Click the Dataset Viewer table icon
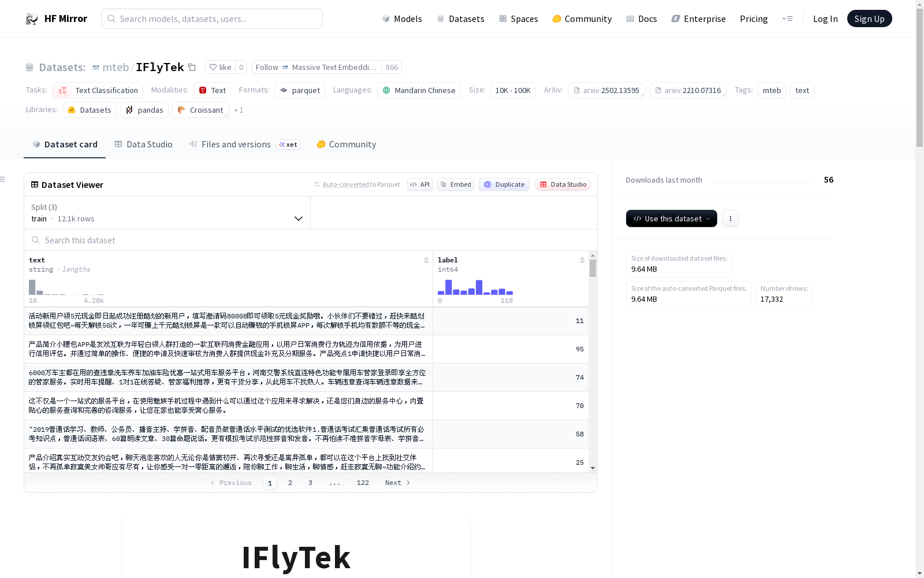The width and height of the screenshot is (924, 578). click(35, 185)
